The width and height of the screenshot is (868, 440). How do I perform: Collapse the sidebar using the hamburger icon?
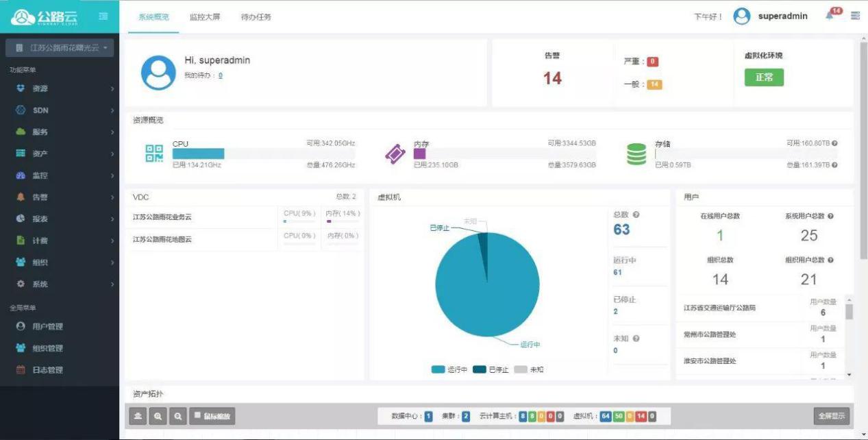click(103, 16)
